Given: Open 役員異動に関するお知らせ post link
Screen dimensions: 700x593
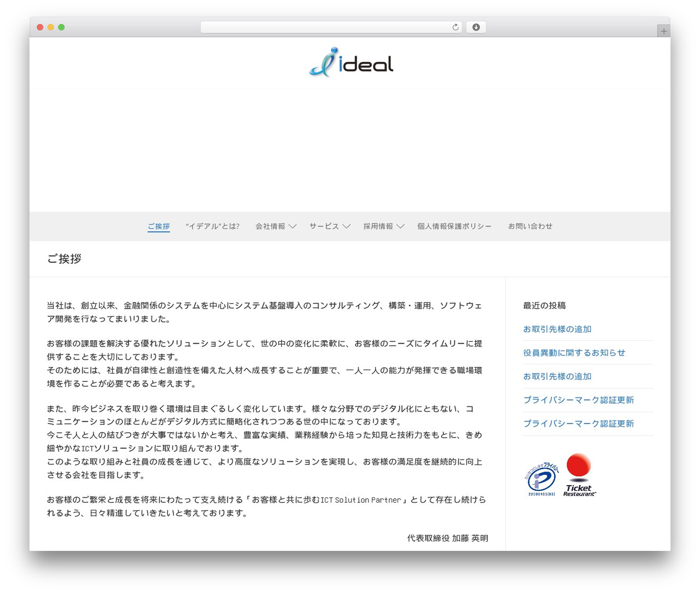Looking at the screenshot, I should [x=574, y=353].
